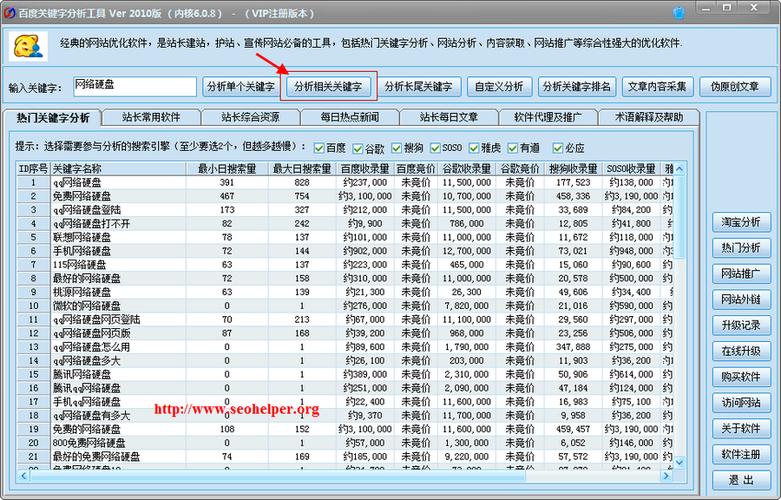Click the 访问网站 button
This screenshot has width=781, height=500.
(x=741, y=403)
